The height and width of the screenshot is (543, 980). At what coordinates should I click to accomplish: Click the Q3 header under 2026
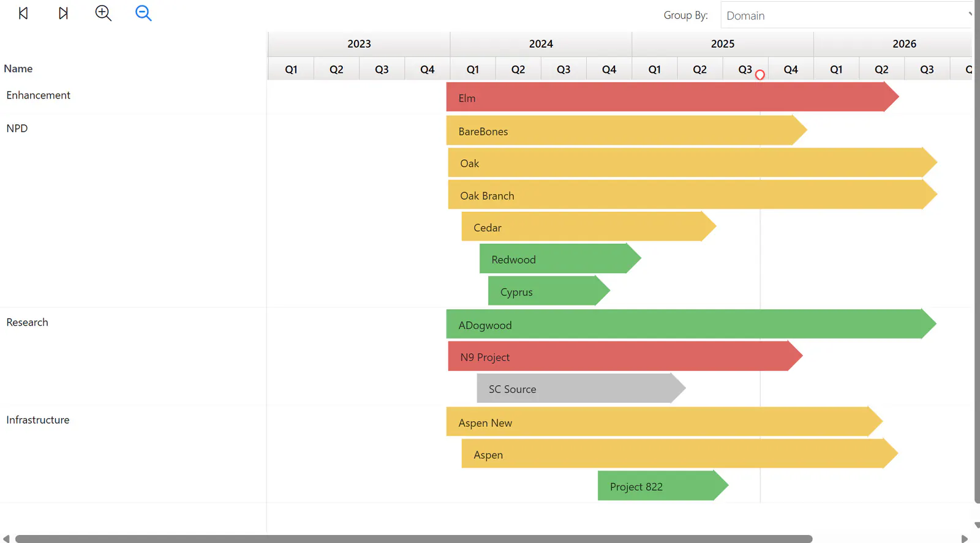927,69
